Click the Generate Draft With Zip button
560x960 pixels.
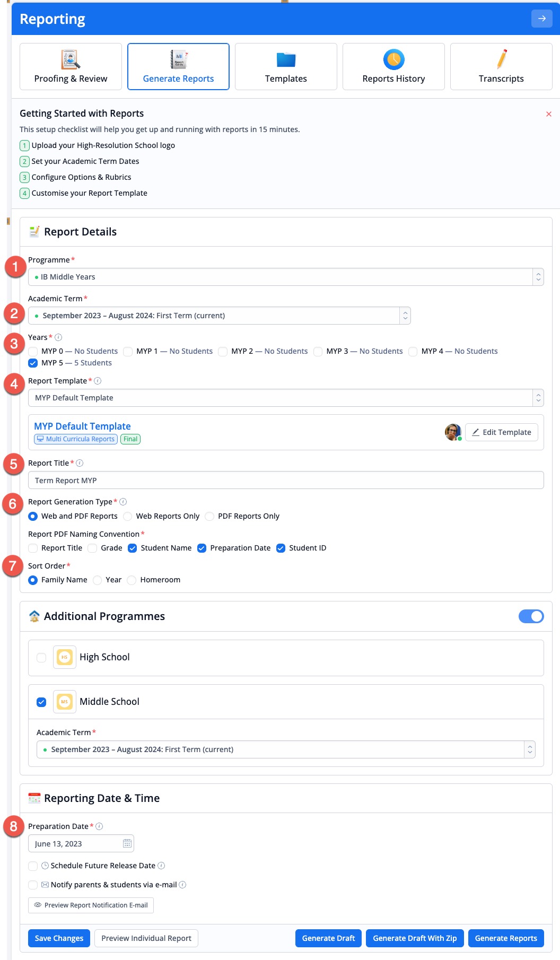click(x=415, y=938)
